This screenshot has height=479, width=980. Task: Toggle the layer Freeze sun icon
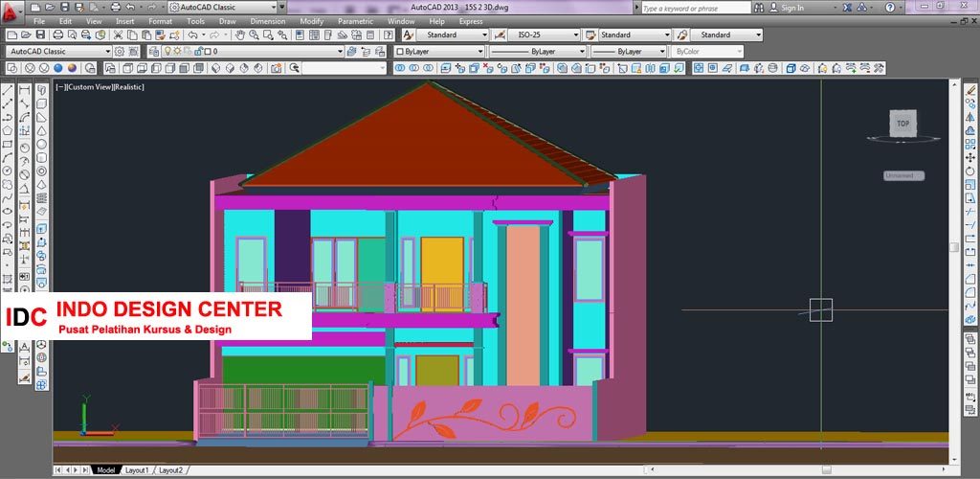pyautogui.click(x=177, y=52)
